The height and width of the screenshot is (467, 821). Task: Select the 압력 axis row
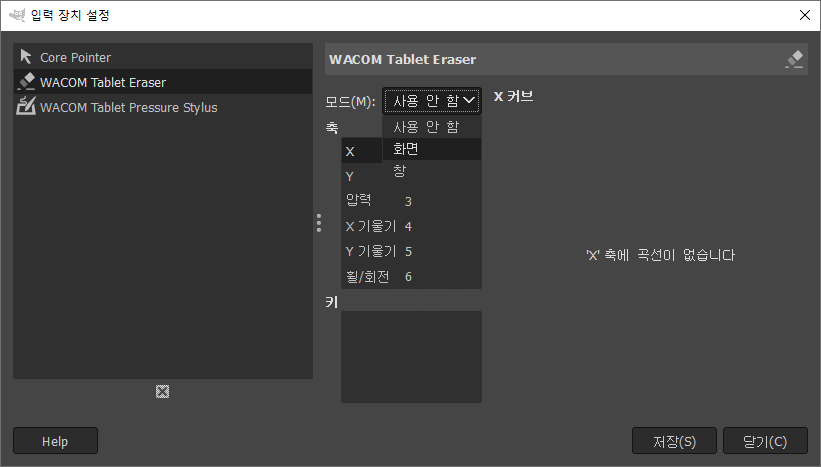click(x=412, y=201)
